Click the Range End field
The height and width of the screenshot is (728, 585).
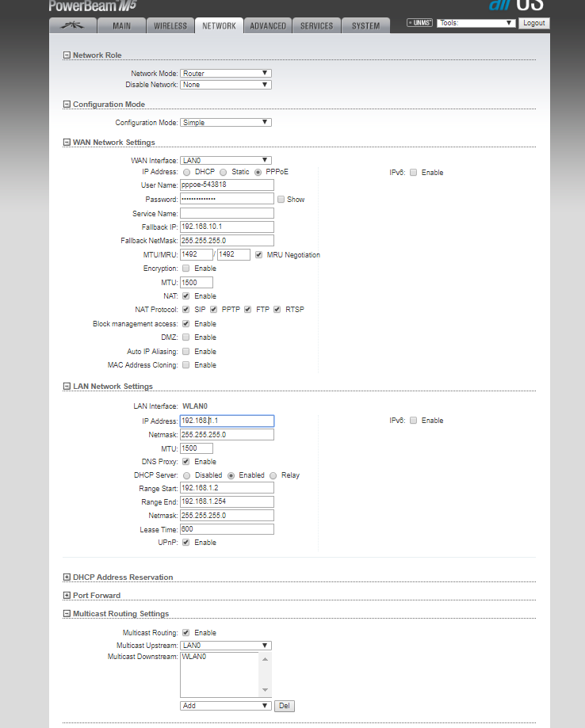tap(227, 501)
